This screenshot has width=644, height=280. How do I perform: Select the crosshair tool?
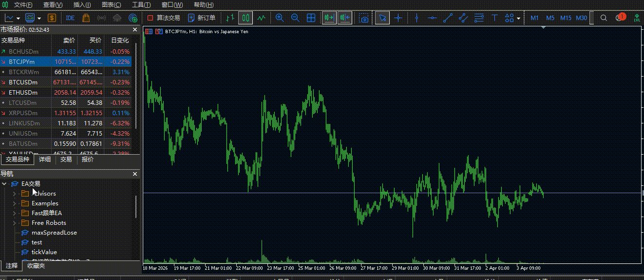pyautogui.click(x=398, y=18)
